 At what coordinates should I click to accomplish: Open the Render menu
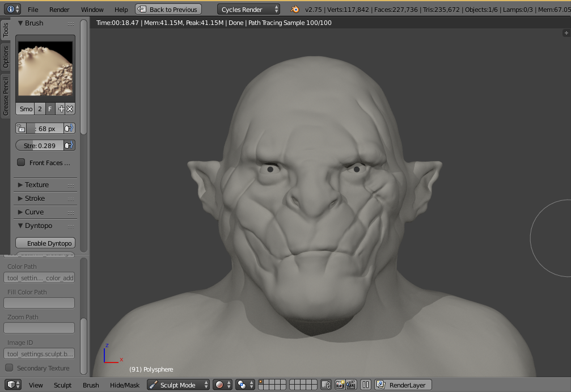click(59, 10)
